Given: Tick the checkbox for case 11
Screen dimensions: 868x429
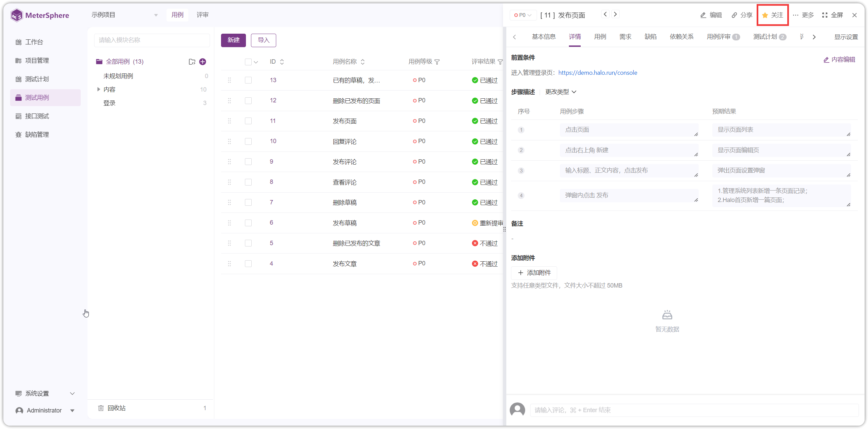Looking at the screenshot, I should click(248, 121).
